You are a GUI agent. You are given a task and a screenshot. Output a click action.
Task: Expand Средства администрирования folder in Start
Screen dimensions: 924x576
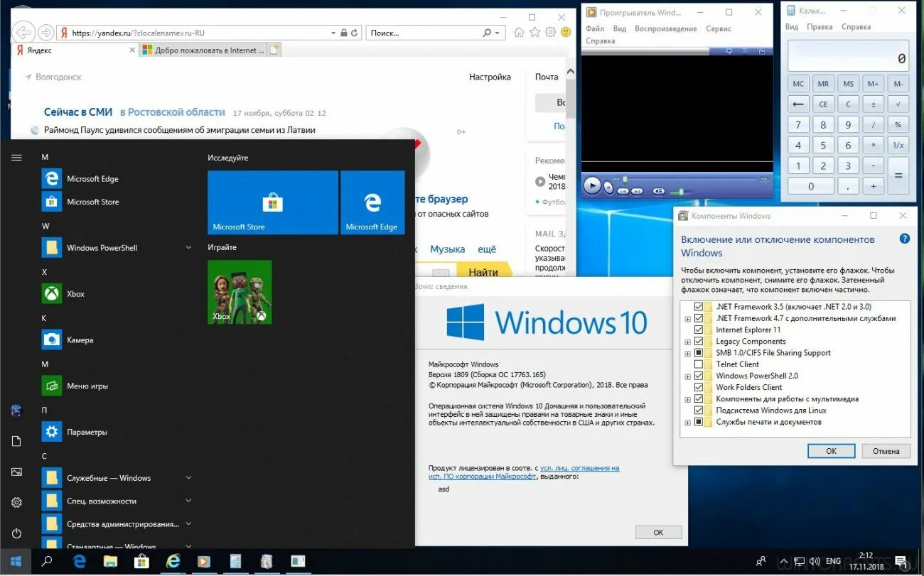[188, 524]
